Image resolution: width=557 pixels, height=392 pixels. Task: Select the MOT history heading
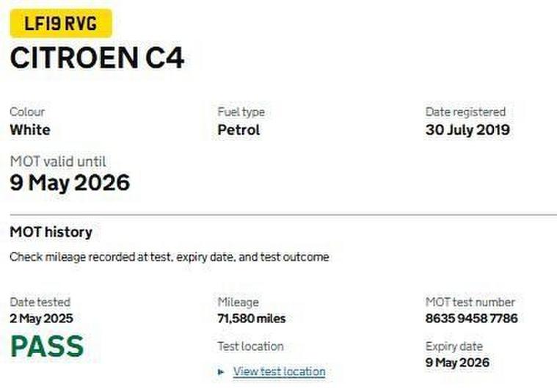51,232
